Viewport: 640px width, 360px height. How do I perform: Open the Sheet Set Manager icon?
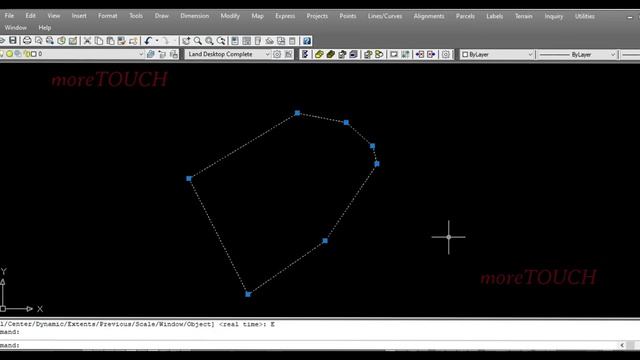pos(269,40)
